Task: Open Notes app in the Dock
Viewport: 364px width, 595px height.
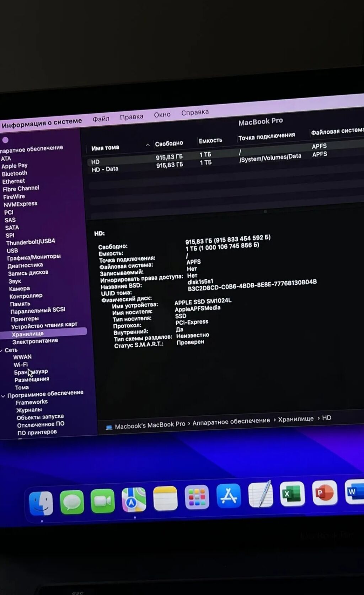Action: (x=165, y=498)
